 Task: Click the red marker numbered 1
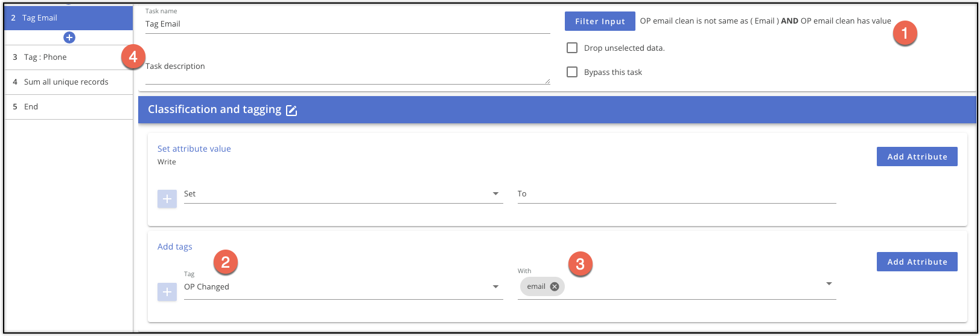pyautogui.click(x=905, y=33)
